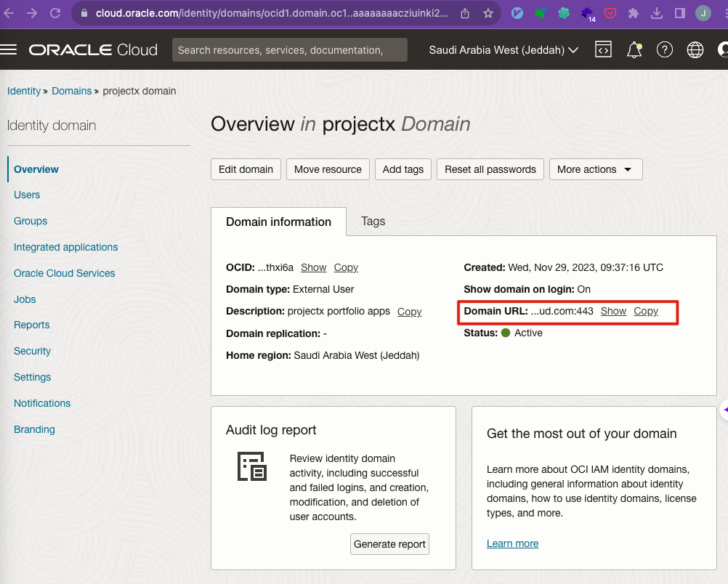This screenshot has height=584, width=728.
Task: Switch to the Tags tab
Action: (x=373, y=222)
